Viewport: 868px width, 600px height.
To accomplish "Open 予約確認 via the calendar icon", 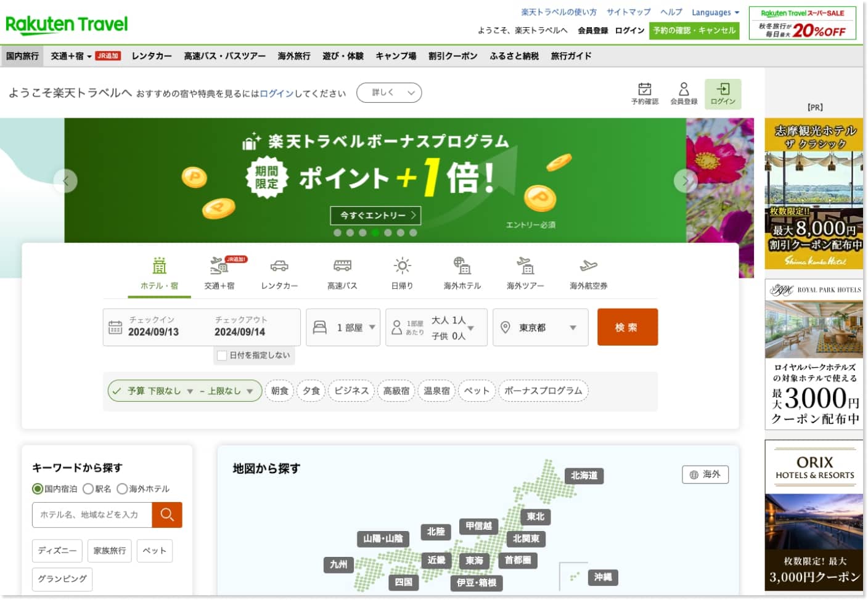I will (x=644, y=89).
